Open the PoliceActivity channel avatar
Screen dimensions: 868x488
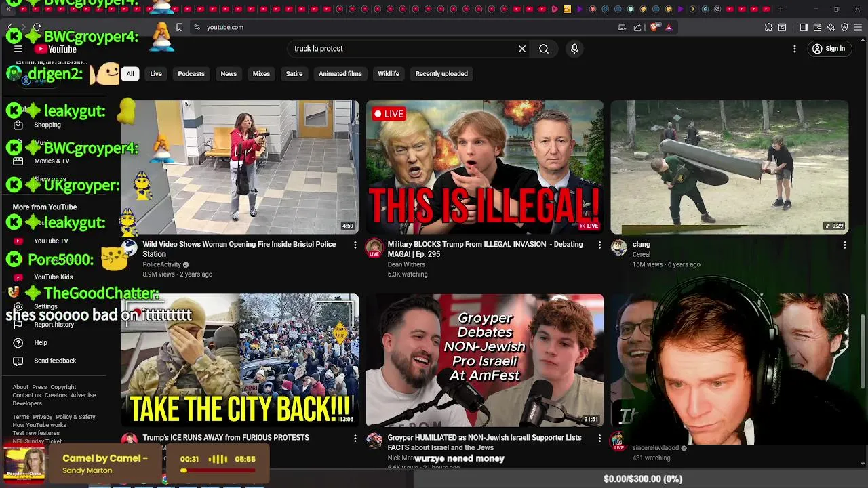[x=130, y=248]
